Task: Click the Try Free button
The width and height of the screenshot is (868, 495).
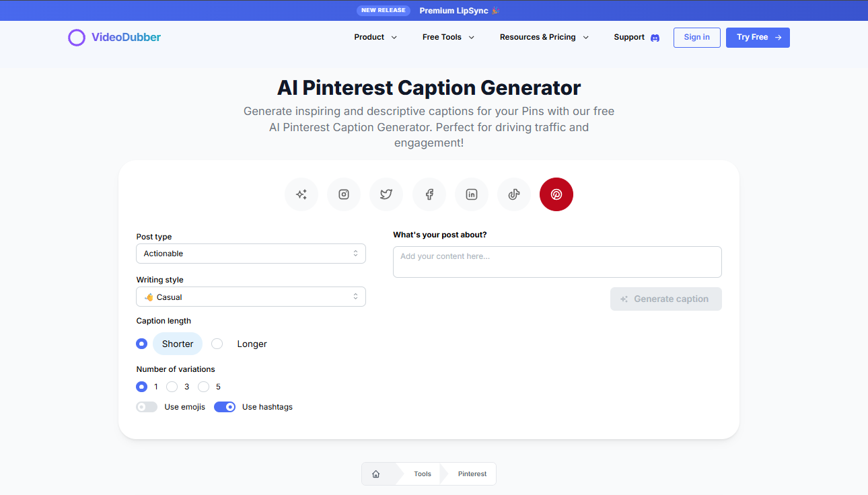Action: (758, 38)
